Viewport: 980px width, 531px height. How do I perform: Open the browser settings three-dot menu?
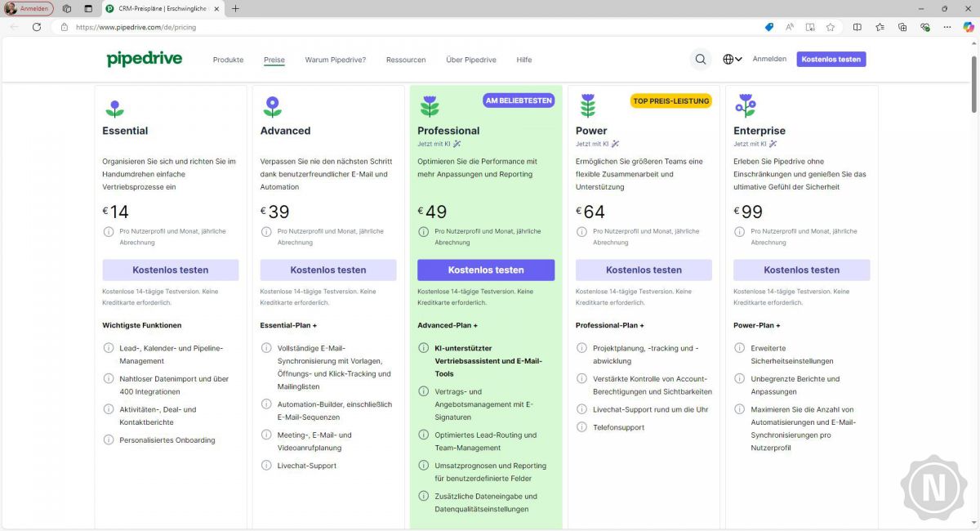948,27
